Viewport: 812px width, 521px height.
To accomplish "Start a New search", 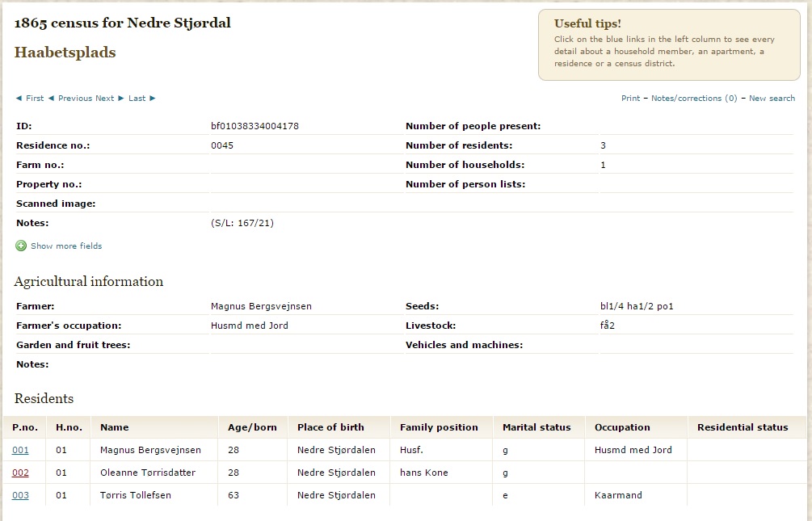I will click(772, 99).
